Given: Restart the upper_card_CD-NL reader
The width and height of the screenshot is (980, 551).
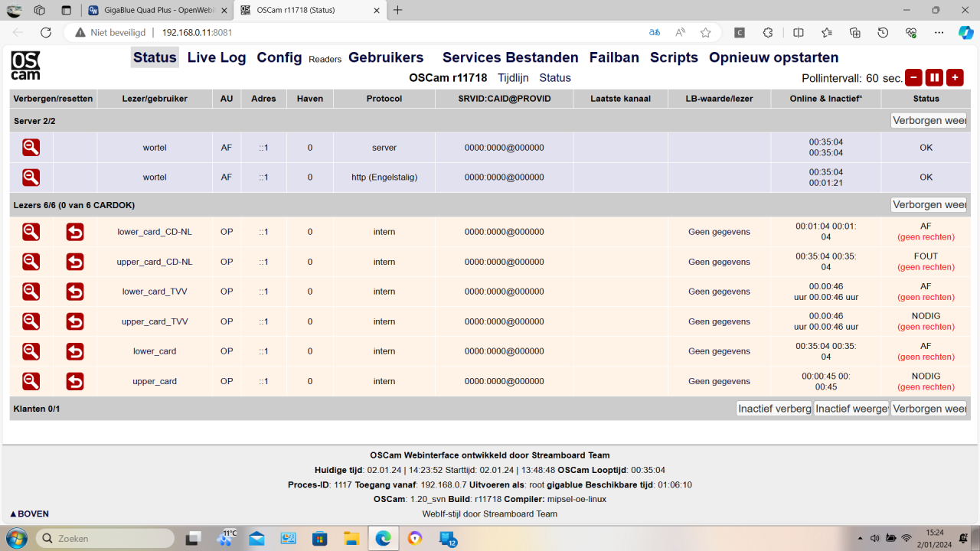Looking at the screenshot, I should 74,262.
